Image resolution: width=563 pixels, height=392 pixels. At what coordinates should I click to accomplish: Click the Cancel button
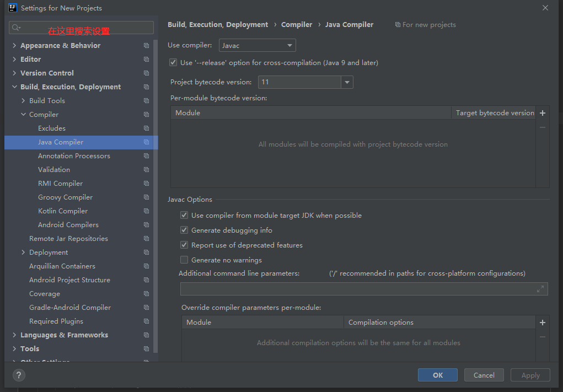tap(484, 375)
